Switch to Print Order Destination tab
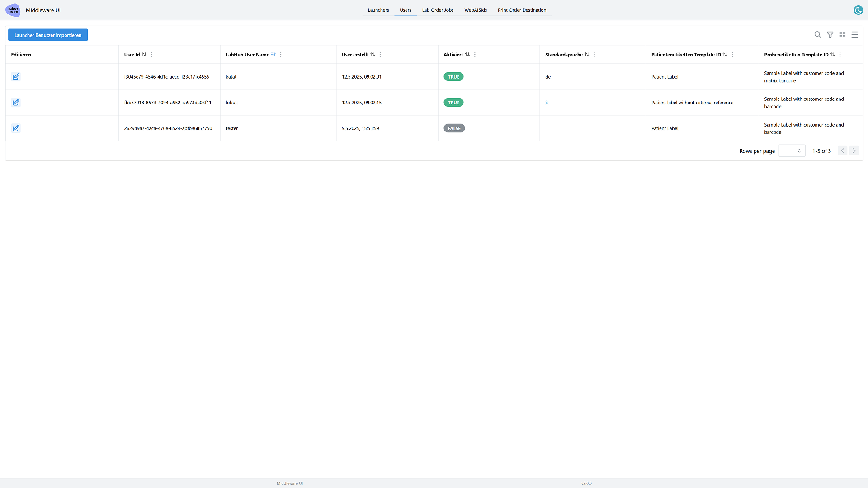The width and height of the screenshot is (868, 488). (x=522, y=10)
